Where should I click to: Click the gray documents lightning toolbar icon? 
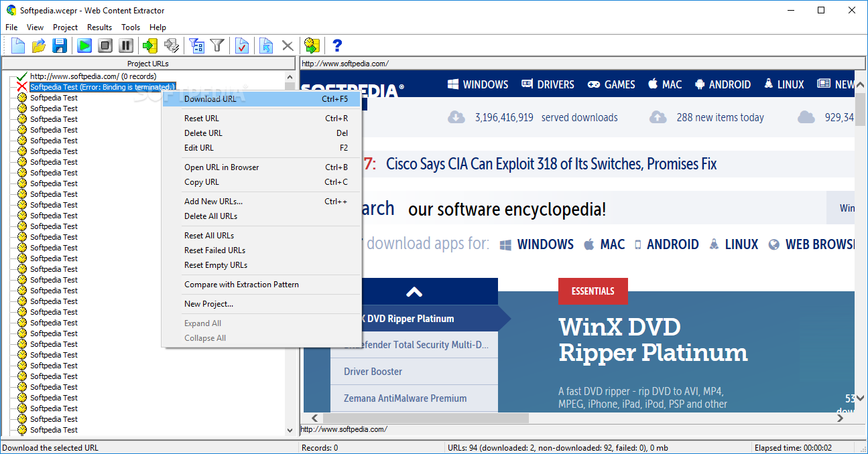click(x=172, y=46)
